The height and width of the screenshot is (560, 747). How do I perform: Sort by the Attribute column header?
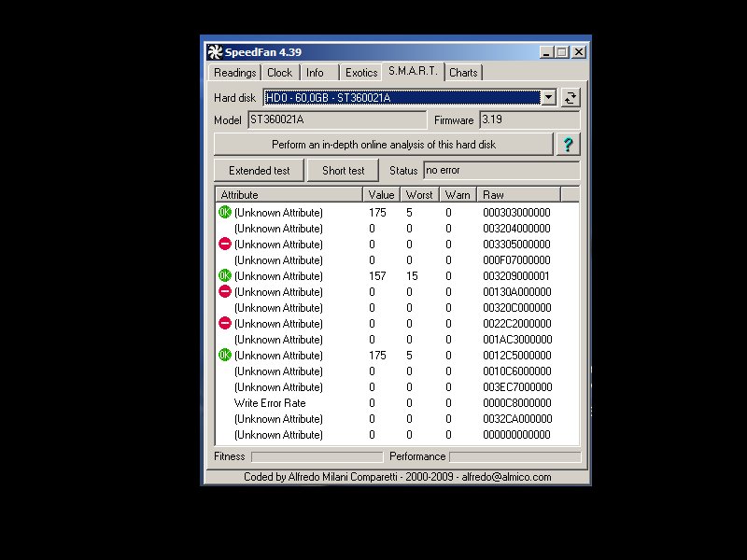tap(289, 195)
